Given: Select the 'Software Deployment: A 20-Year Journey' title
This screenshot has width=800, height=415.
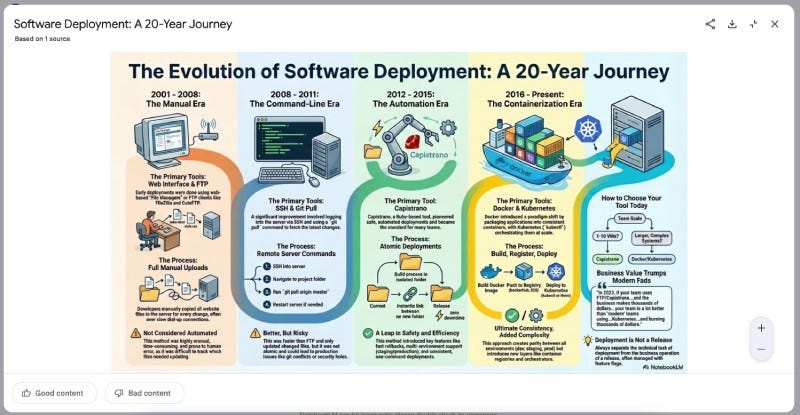Looking at the screenshot, I should [x=123, y=24].
